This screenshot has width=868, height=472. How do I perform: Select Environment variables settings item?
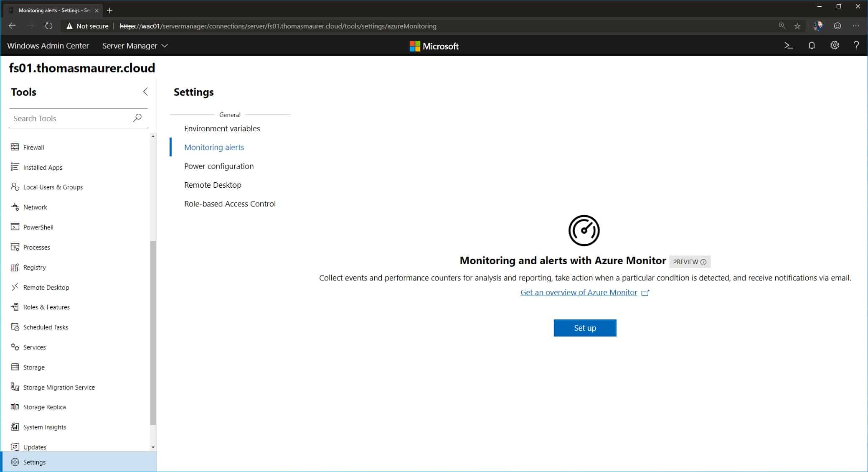pyautogui.click(x=222, y=128)
